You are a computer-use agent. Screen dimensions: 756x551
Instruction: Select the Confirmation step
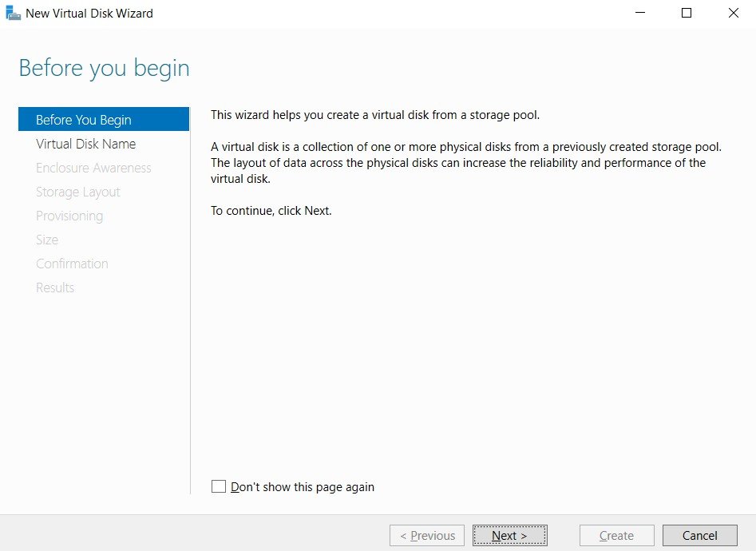click(72, 264)
